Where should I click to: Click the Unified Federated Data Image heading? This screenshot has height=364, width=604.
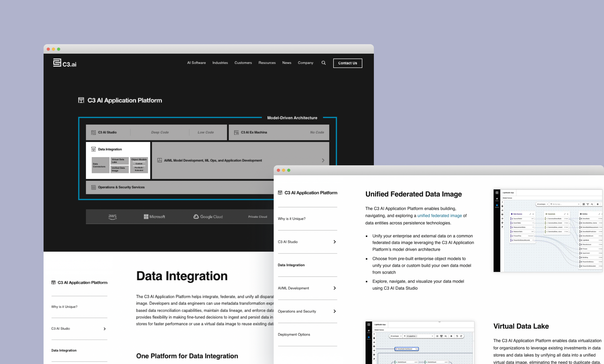(x=414, y=194)
